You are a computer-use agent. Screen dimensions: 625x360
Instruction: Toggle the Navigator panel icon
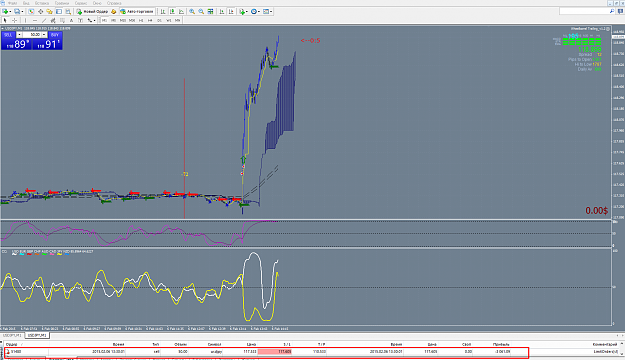click(x=49, y=12)
